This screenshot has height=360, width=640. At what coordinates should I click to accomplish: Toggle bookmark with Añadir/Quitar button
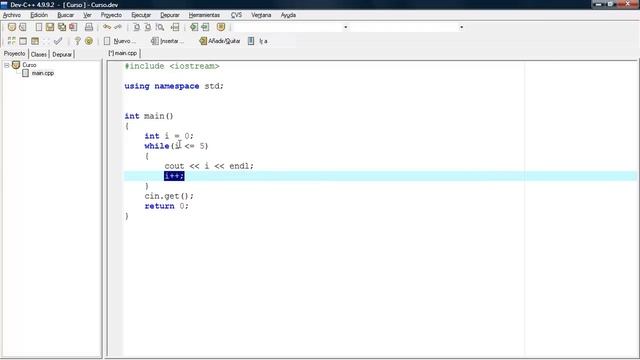[x=220, y=41]
